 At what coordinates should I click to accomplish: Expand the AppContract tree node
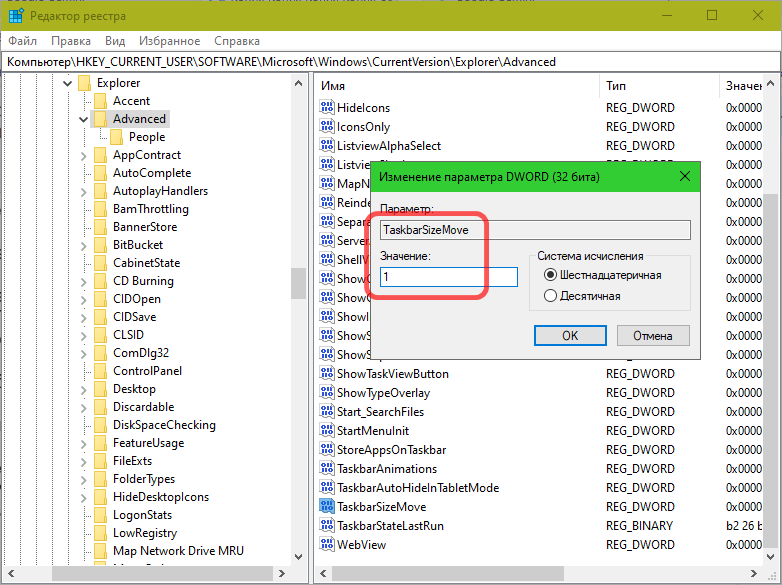tap(84, 155)
